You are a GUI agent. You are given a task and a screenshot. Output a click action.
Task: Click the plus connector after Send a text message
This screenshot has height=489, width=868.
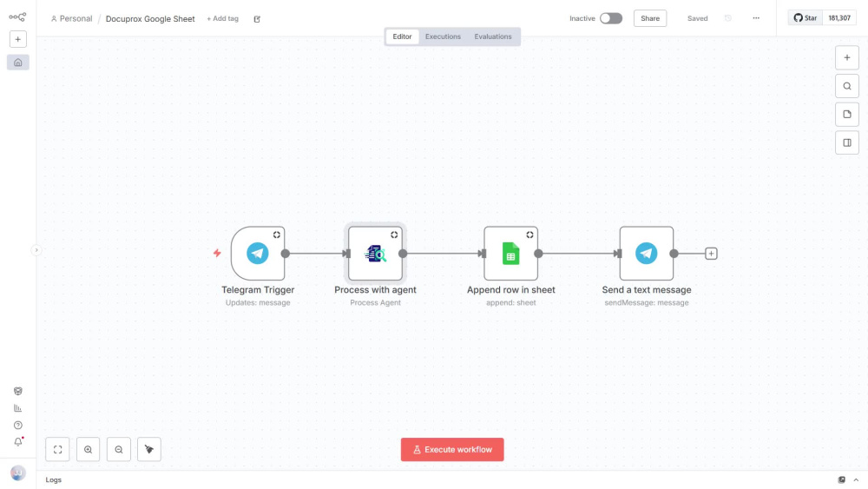tap(712, 254)
